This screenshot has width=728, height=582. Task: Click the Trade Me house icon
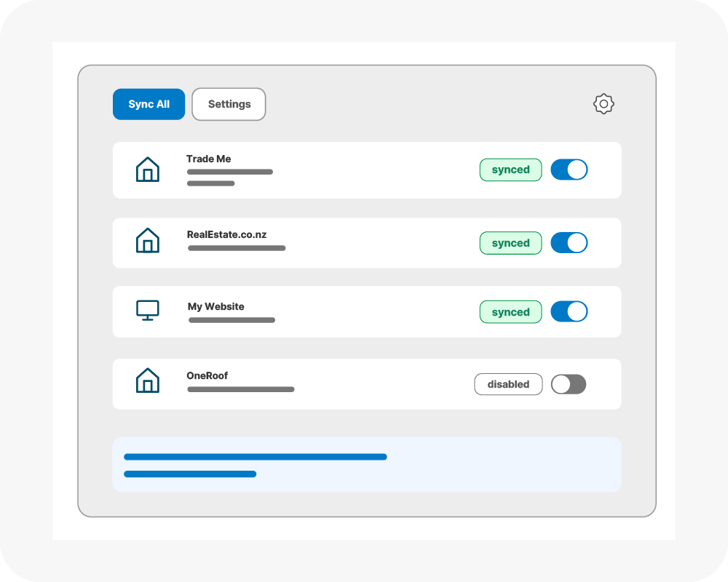[148, 170]
